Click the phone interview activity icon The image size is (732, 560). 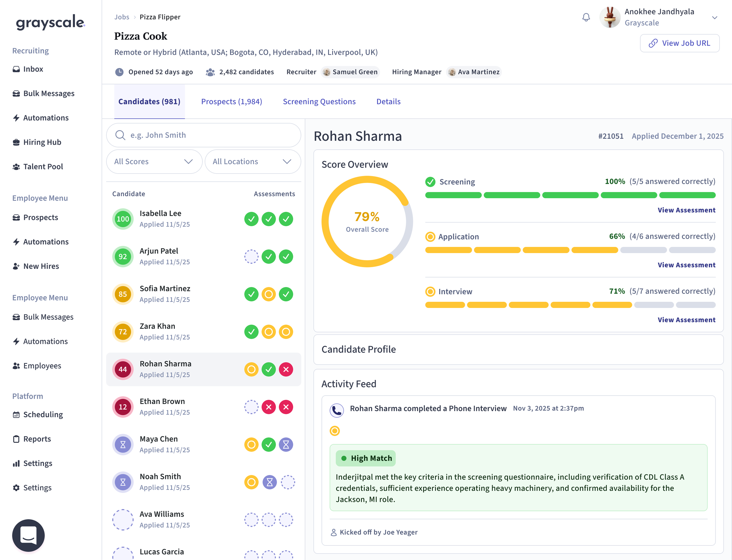(x=336, y=410)
